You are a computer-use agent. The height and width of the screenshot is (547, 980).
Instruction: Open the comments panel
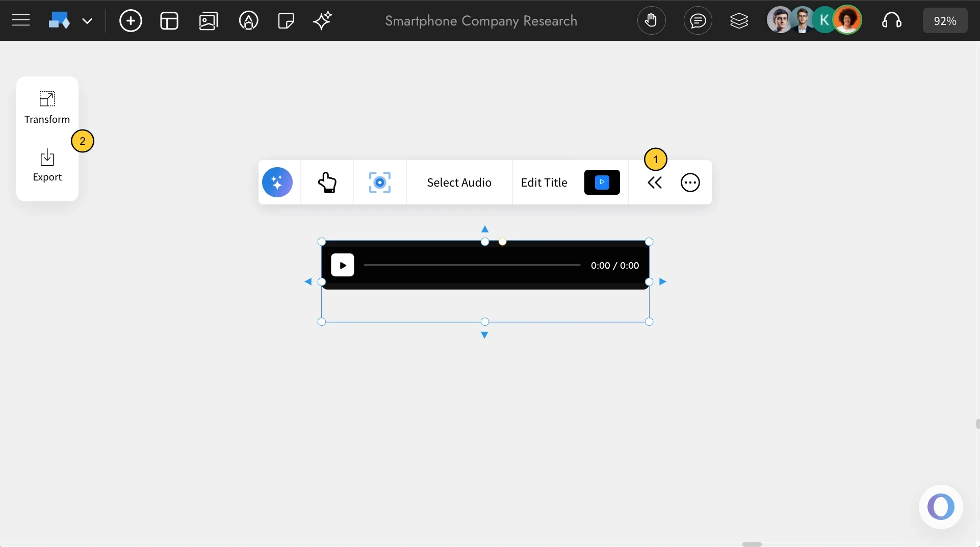tap(698, 20)
